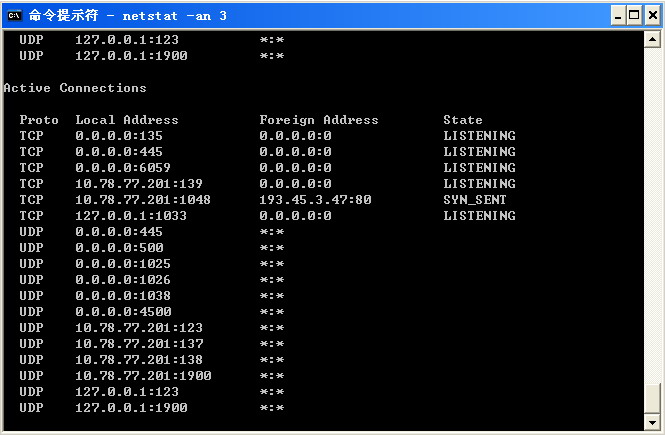Click UDP local address 0.0.0.0:445

119,232
